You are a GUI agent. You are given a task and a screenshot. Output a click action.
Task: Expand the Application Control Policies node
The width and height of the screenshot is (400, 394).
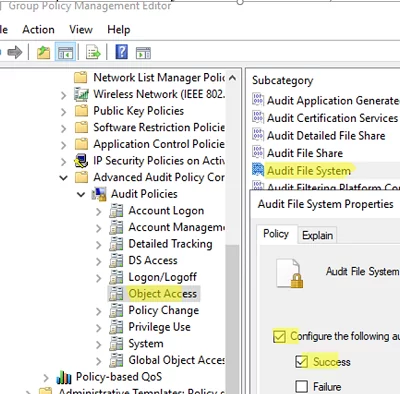63,145
